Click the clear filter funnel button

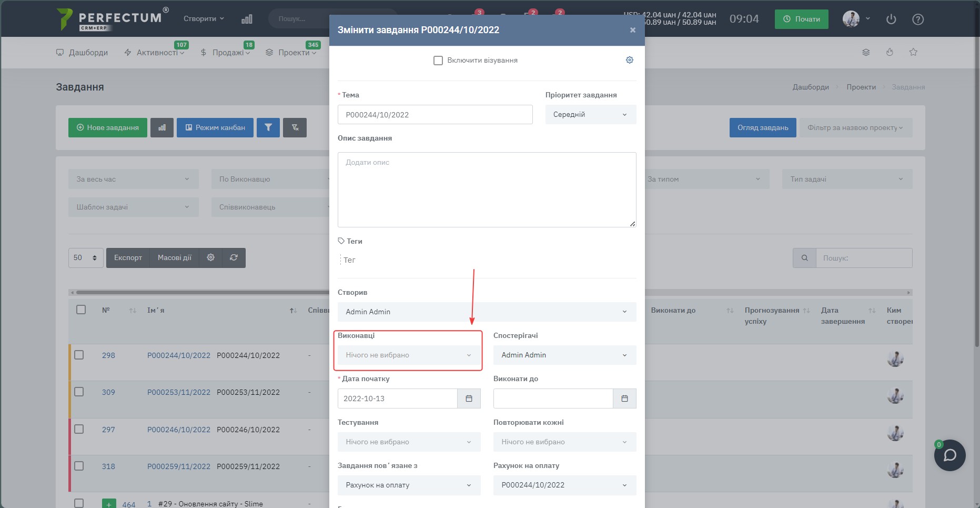point(295,127)
